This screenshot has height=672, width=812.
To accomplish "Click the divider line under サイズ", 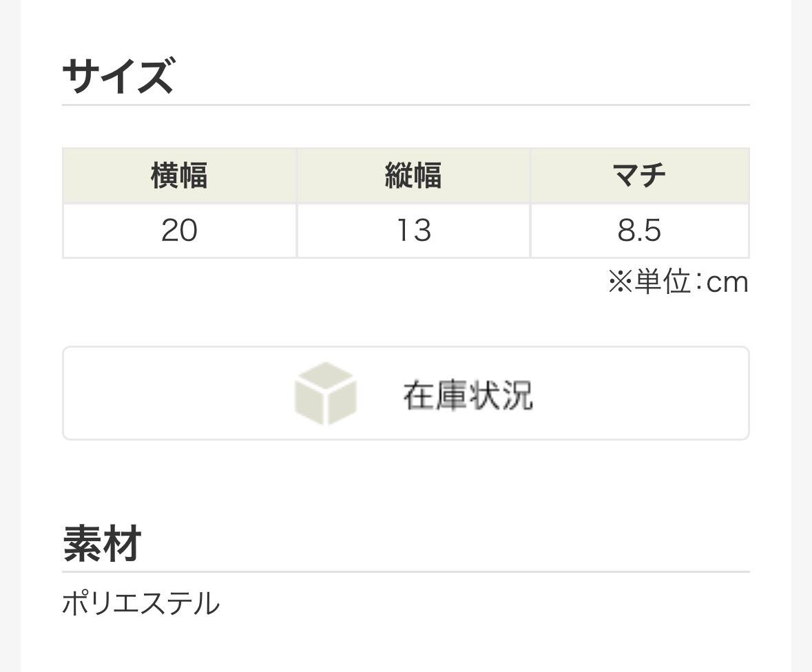I will point(406,105).
